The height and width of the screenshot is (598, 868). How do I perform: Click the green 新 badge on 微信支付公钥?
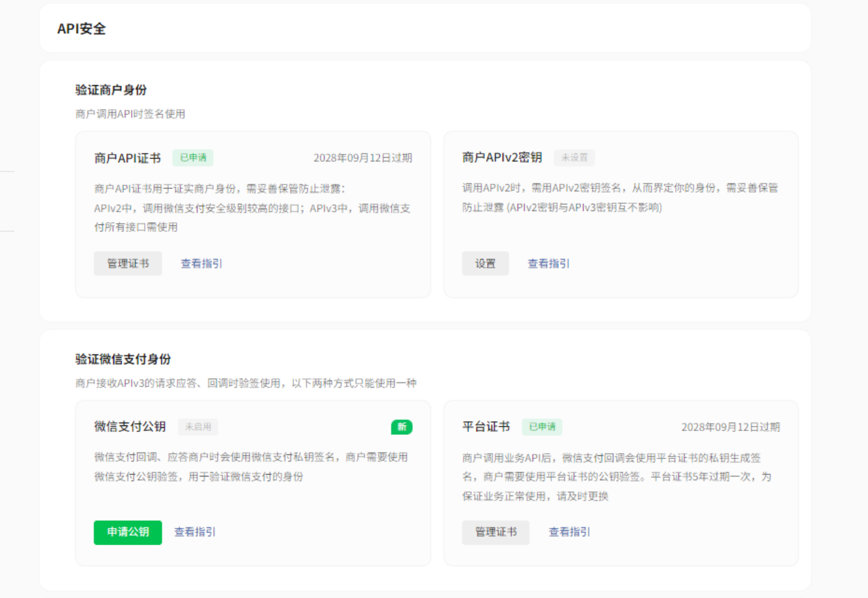(x=402, y=427)
